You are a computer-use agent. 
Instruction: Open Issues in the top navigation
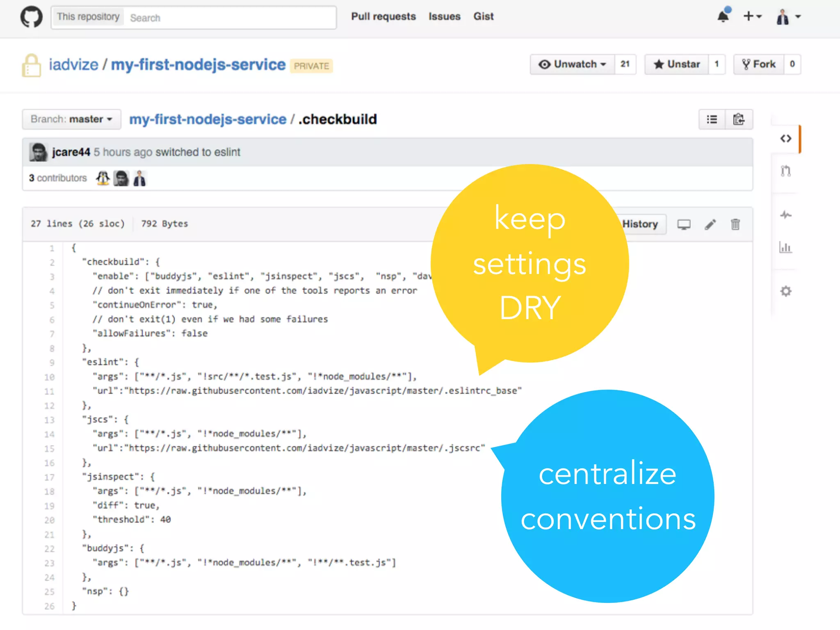[445, 16]
